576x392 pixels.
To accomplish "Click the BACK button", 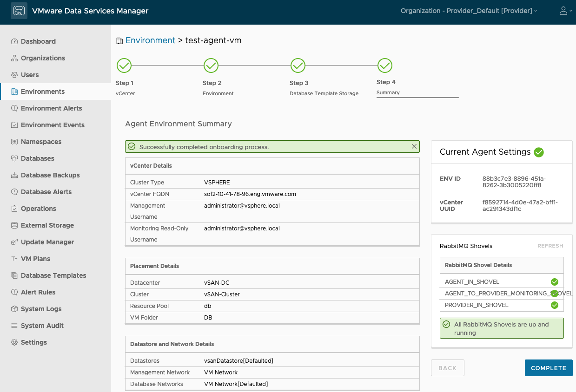I will coord(448,368).
